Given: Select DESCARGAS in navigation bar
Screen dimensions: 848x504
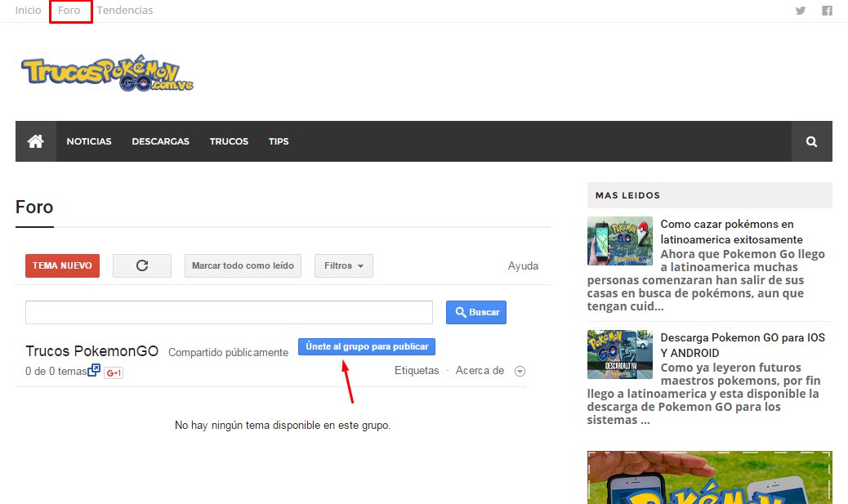Looking at the screenshot, I should tap(161, 141).
